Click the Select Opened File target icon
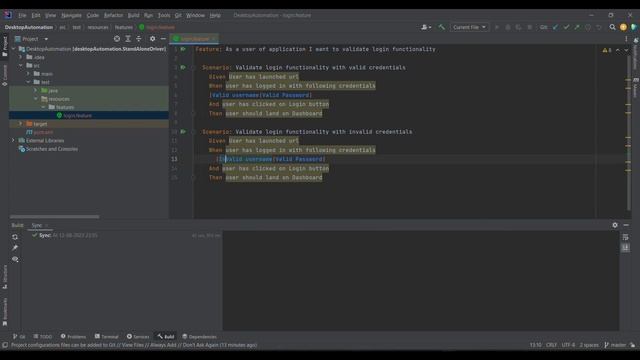 click(117, 39)
